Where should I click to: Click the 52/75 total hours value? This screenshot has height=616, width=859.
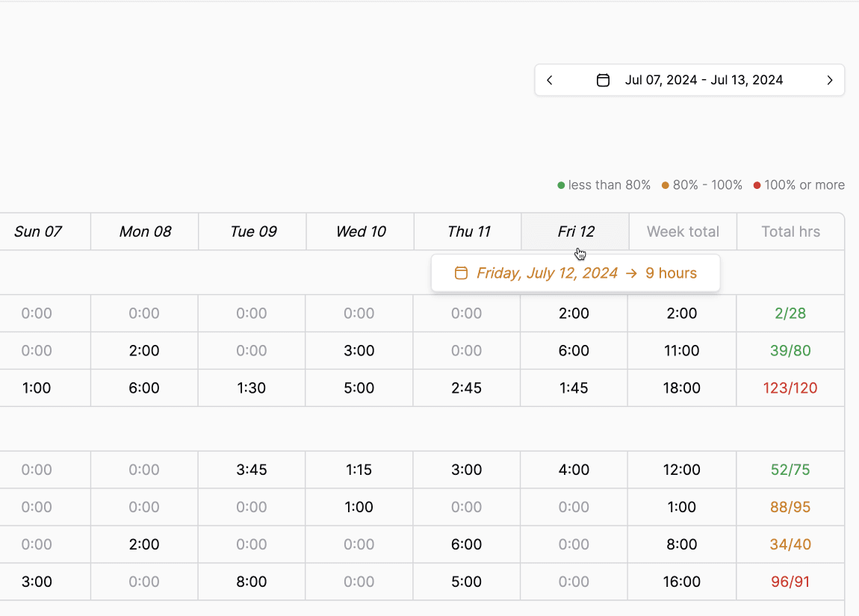coord(790,469)
